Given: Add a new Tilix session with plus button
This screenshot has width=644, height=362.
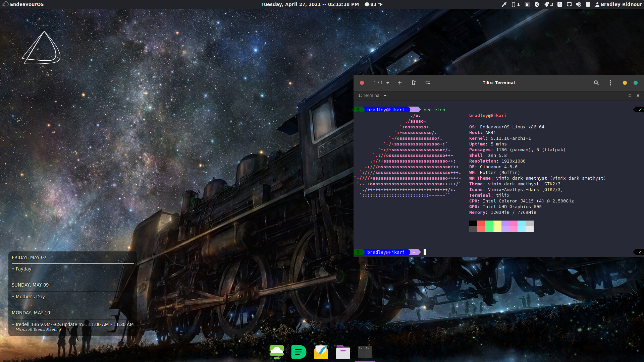Looking at the screenshot, I should (x=400, y=83).
